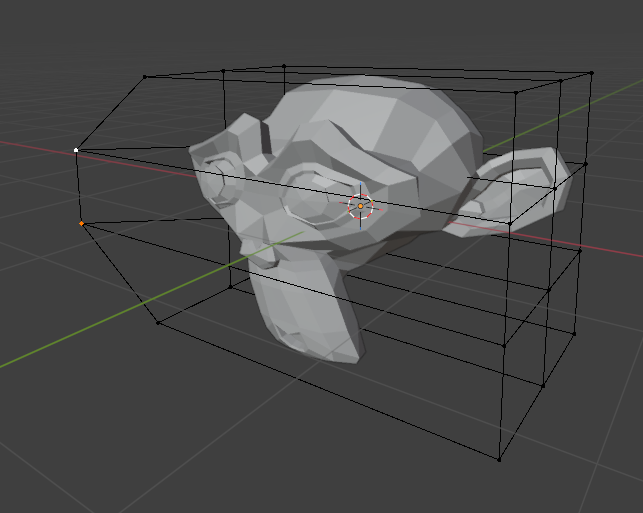Select the white highlighted lattice vertex
Screen dimensions: 643x513
point(76,150)
